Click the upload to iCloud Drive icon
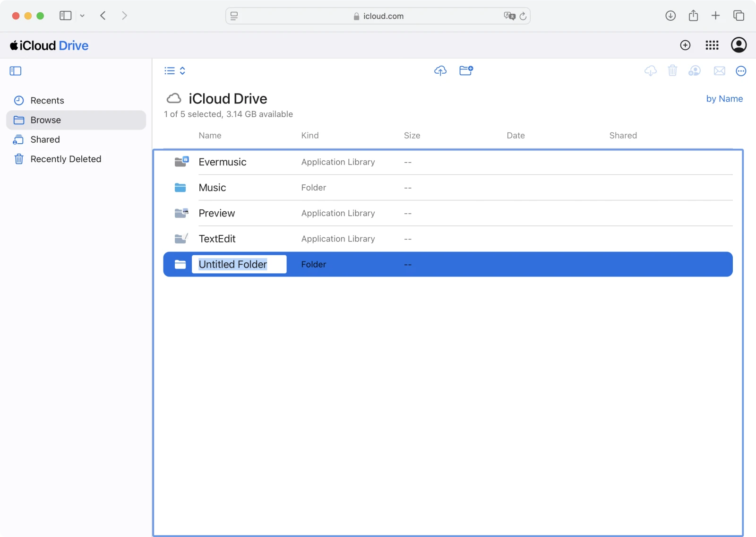This screenshot has height=537, width=756. 440,71
